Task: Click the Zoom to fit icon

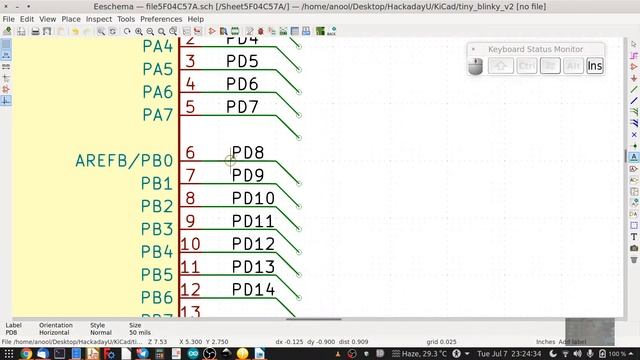Action: coord(162,31)
